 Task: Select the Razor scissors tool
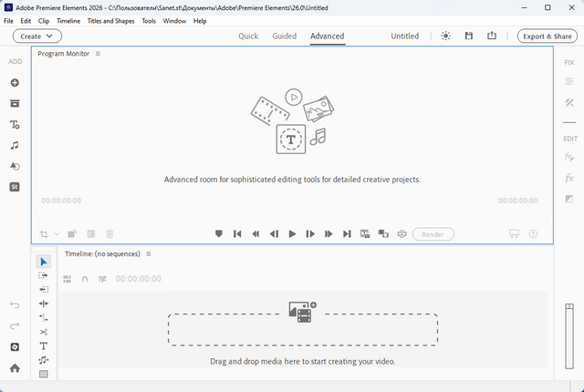tap(44, 332)
